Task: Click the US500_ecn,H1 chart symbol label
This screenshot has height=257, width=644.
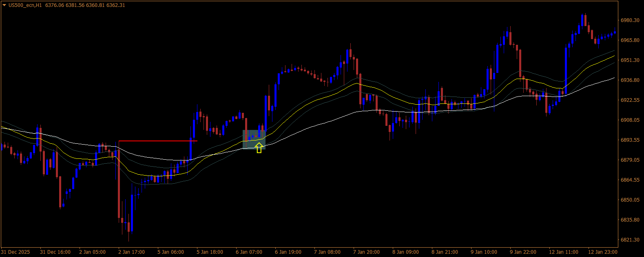Action: (25, 5)
